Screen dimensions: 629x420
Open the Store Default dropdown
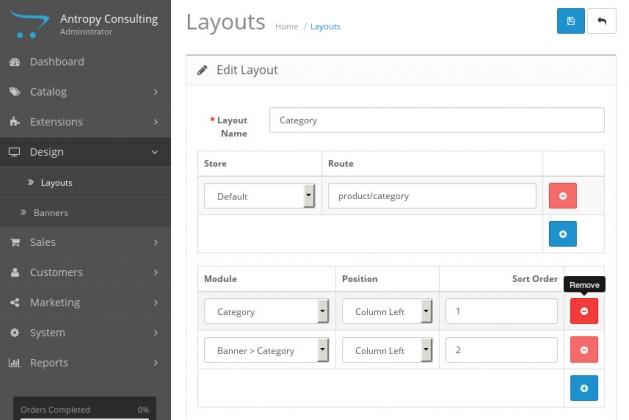point(259,196)
